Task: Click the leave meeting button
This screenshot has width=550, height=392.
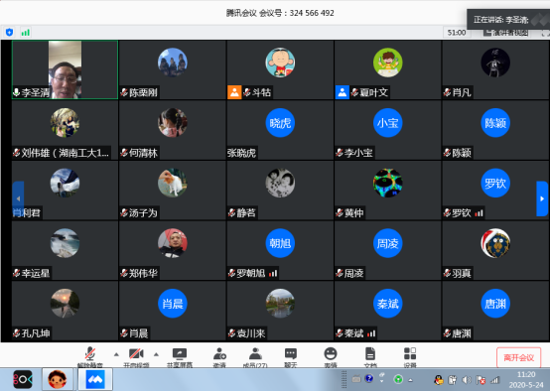Action: click(518, 357)
